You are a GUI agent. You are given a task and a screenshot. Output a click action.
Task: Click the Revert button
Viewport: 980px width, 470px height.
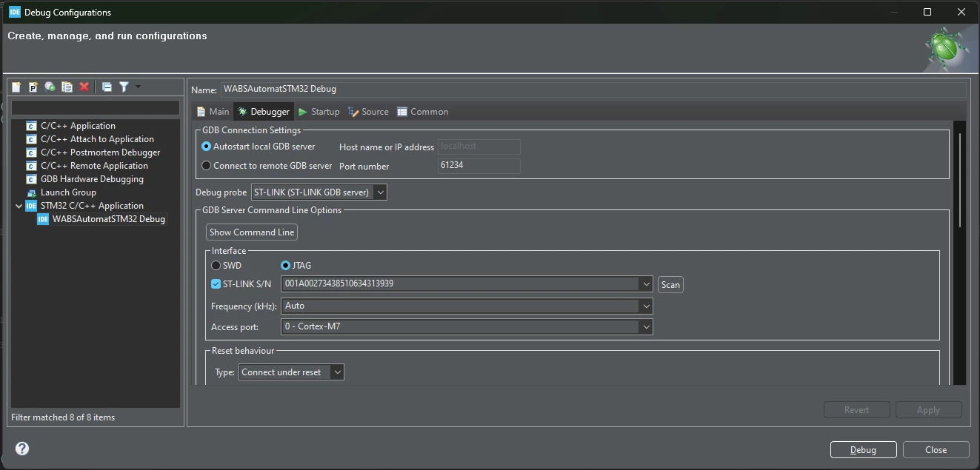[856, 410]
